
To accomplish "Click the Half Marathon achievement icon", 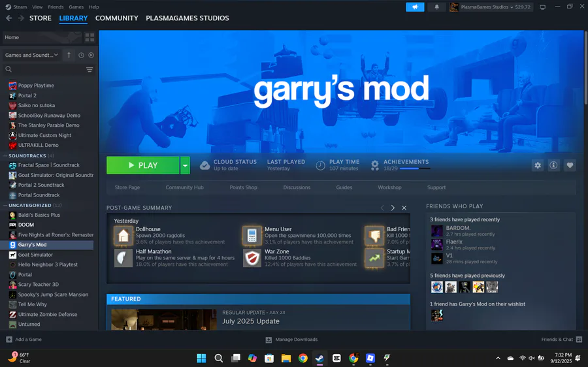I will pyautogui.click(x=123, y=258).
